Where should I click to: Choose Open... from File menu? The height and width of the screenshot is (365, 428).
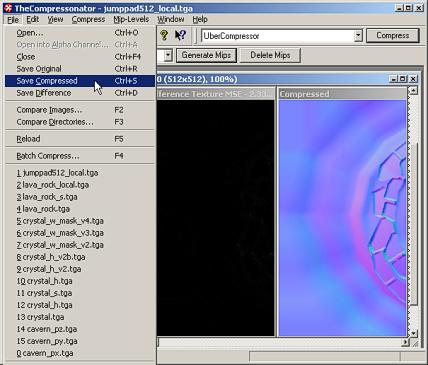(x=80, y=33)
